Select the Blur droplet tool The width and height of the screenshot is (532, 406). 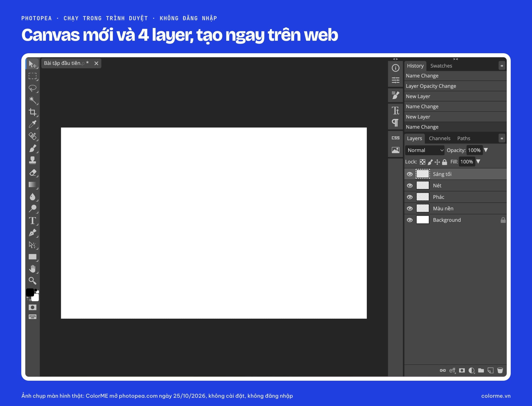pos(32,197)
